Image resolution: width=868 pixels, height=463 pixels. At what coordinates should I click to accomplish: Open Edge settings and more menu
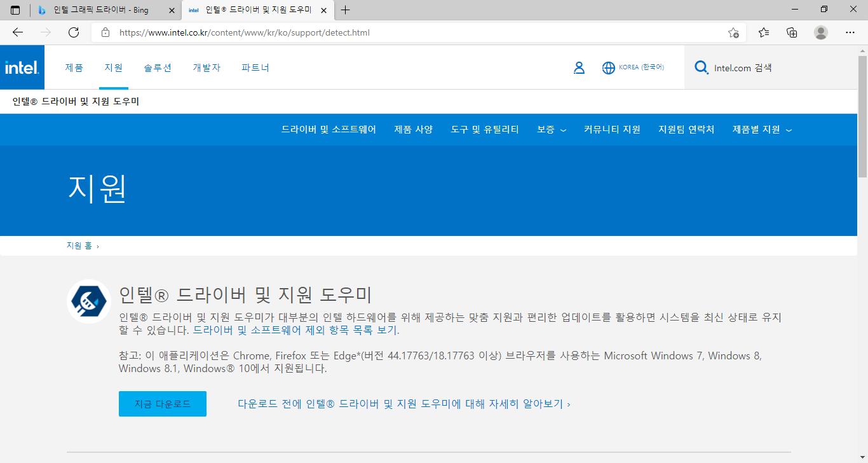(x=850, y=32)
